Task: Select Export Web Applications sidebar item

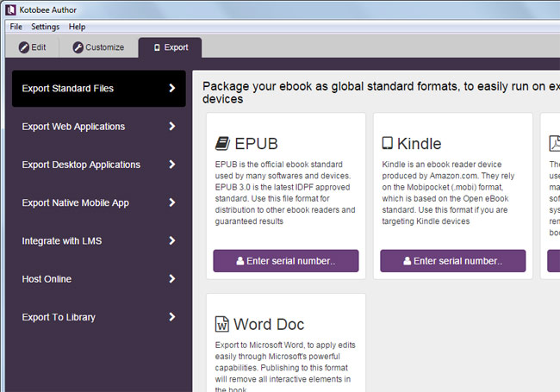Action: coord(99,127)
